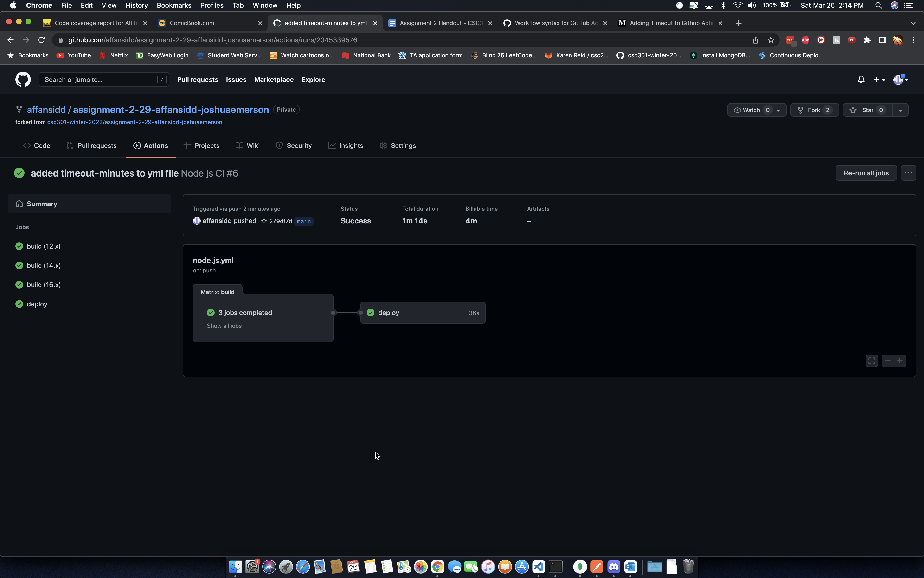
Task: Open a new browser tab
Action: 738,23
